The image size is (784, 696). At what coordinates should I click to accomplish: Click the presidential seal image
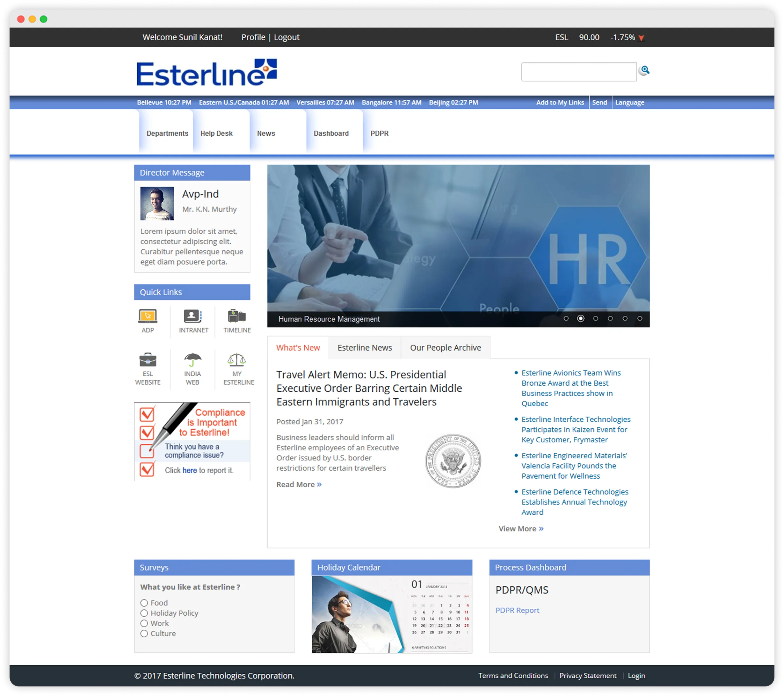(453, 461)
